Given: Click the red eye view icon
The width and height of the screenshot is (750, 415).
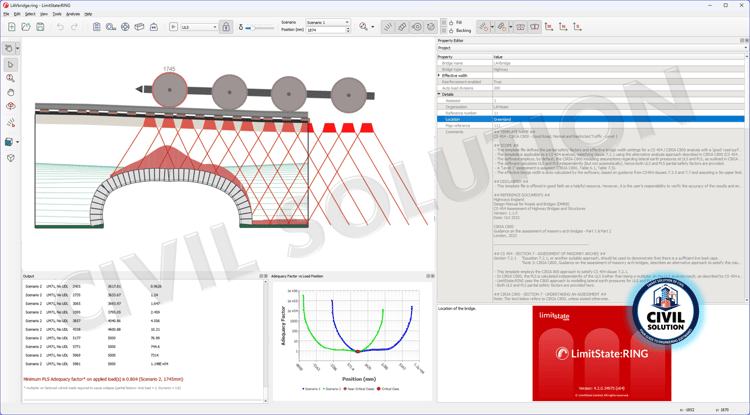Looking at the screenshot, I should pos(11,106).
